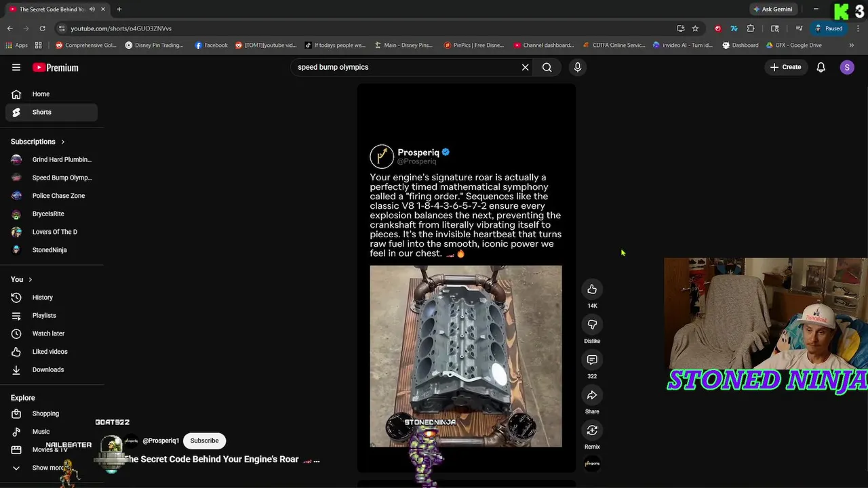Open Chrome menu with three dots
This screenshot has width=868, height=488.
pos(858,28)
